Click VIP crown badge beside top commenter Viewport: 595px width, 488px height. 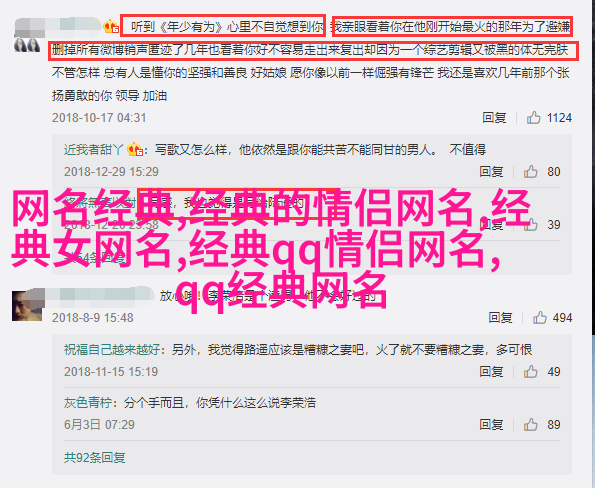point(111,27)
